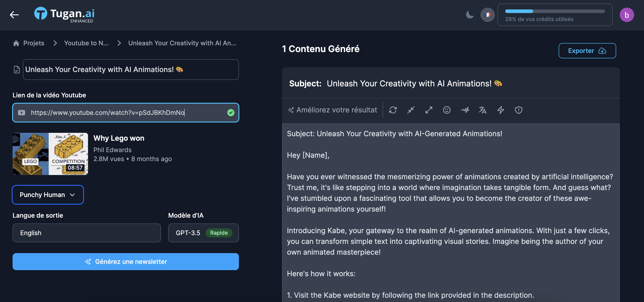Regenerate result with the refresh icon

[x=393, y=110]
